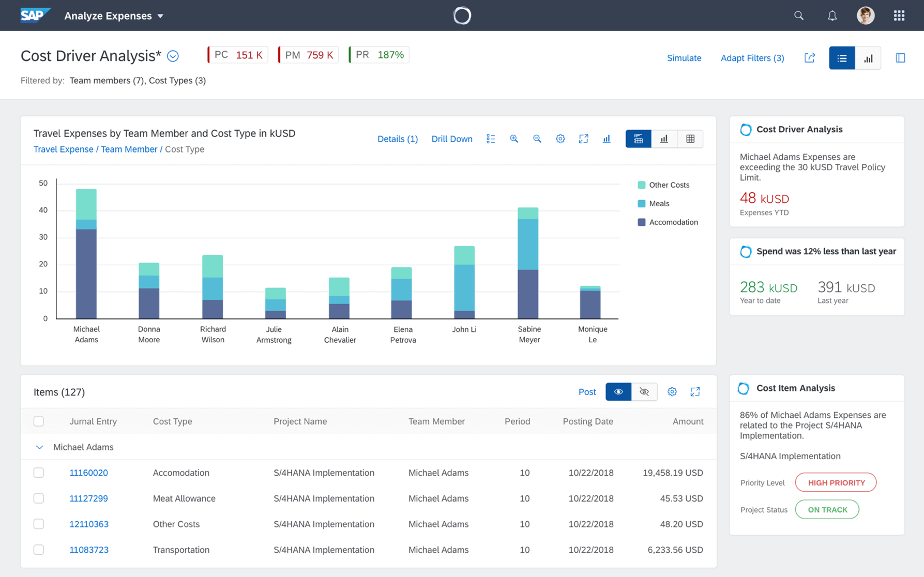Select the chart-and-table hybrid view
The image size is (924, 577).
638,139
